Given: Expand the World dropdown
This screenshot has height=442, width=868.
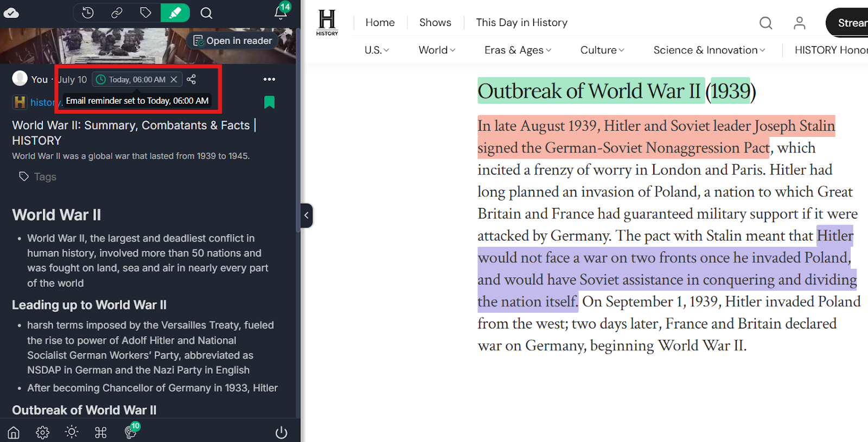Looking at the screenshot, I should point(437,50).
